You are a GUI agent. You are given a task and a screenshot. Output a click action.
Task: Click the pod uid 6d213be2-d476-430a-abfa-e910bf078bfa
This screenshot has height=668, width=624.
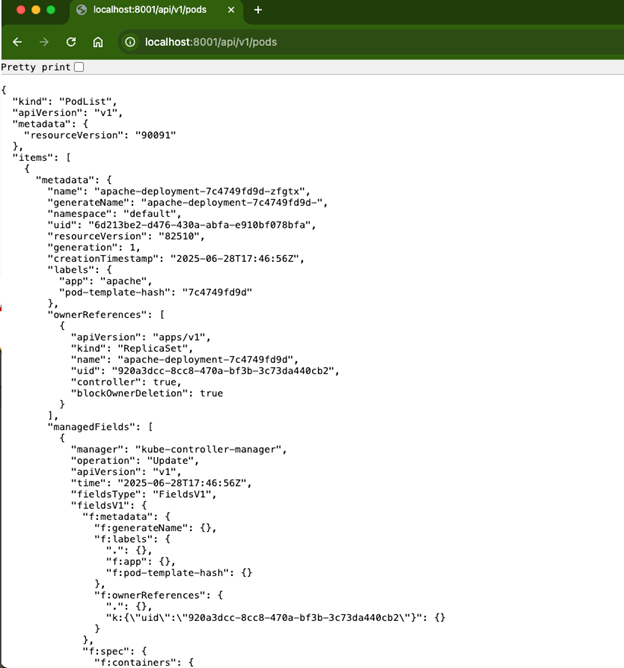tap(202, 225)
